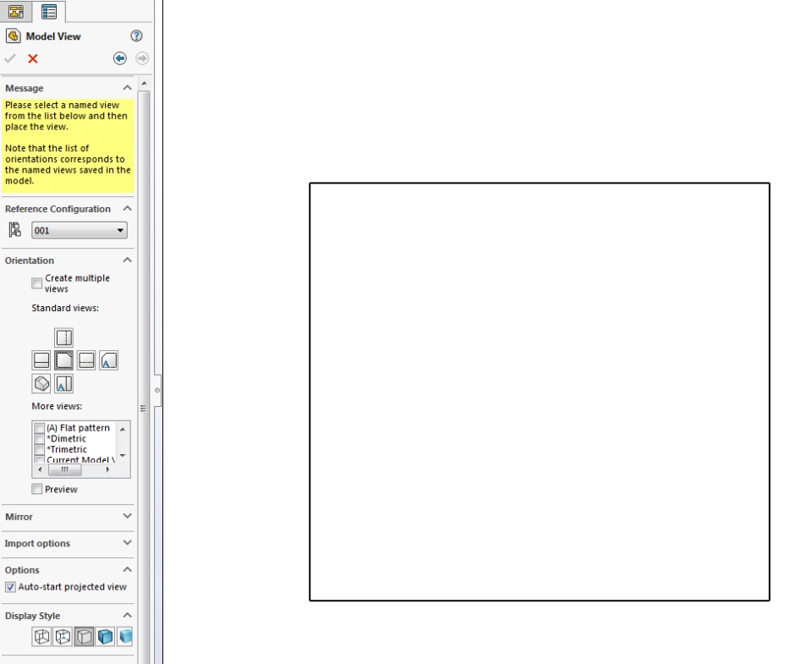Collapse the Message section
The image size is (812, 664).
pos(128,87)
